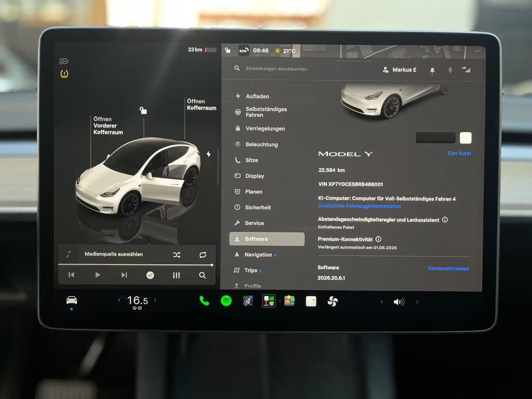532x399 pixels.
Task: Tap the checkmark favorite icon in media player
Action: pyautogui.click(x=150, y=275)
